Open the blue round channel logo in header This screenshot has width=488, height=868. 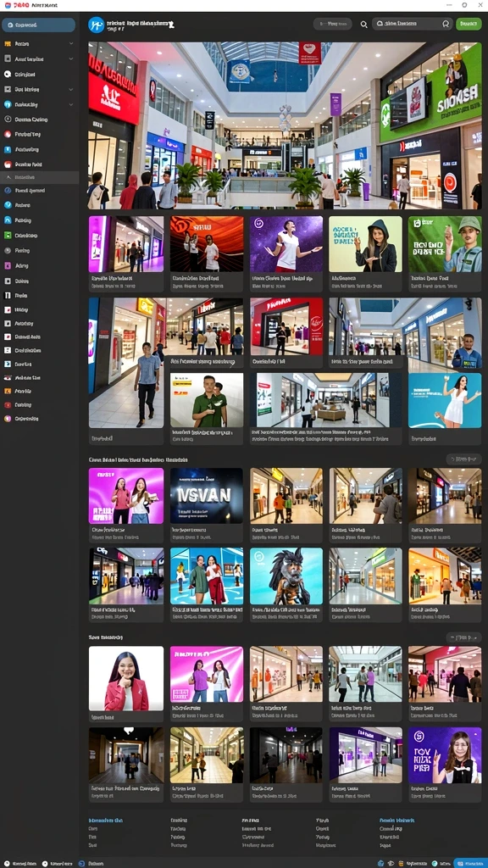(97, 25)
